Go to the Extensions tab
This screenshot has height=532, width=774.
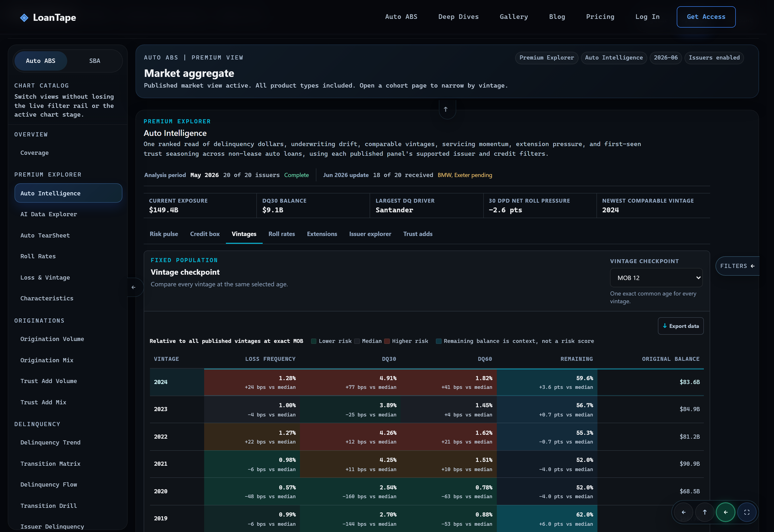[322, 234]
